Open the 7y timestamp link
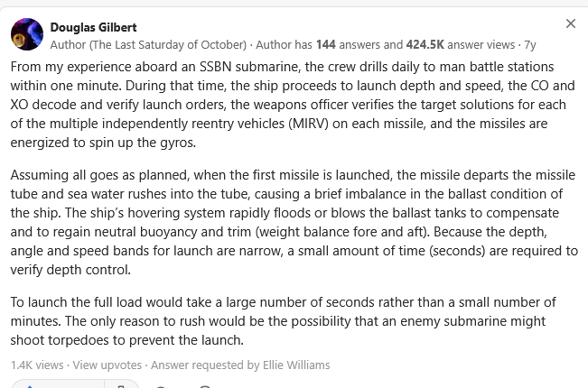 pos(530,45)
